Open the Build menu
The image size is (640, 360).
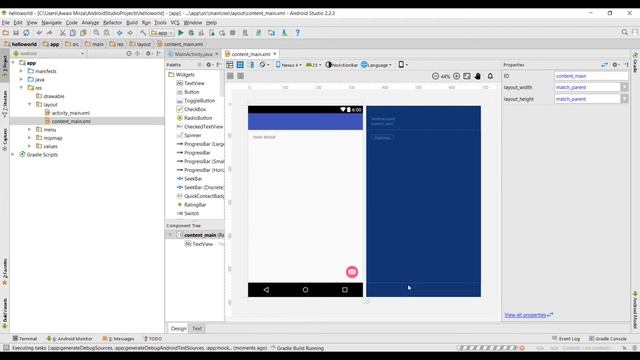[x=131, y=22]
